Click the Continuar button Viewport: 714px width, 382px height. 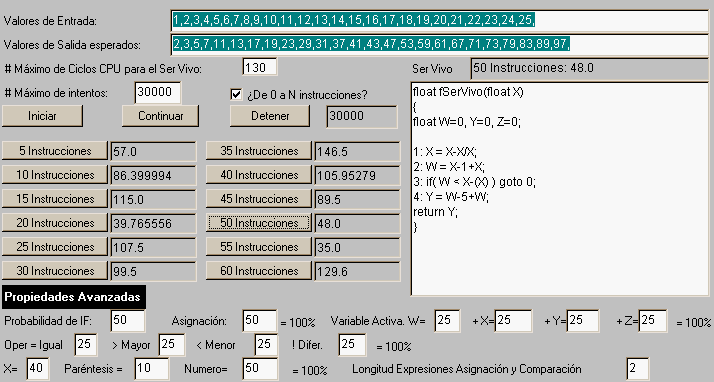tap(160, 116)
